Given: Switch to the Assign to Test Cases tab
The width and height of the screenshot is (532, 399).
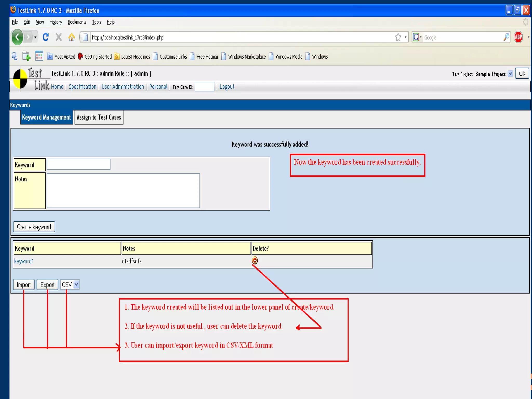Looking at the screenshot, I should point(99,117).
